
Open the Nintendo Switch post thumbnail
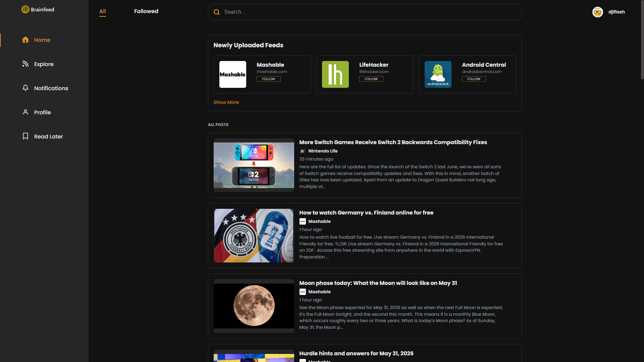coord(254,165)
